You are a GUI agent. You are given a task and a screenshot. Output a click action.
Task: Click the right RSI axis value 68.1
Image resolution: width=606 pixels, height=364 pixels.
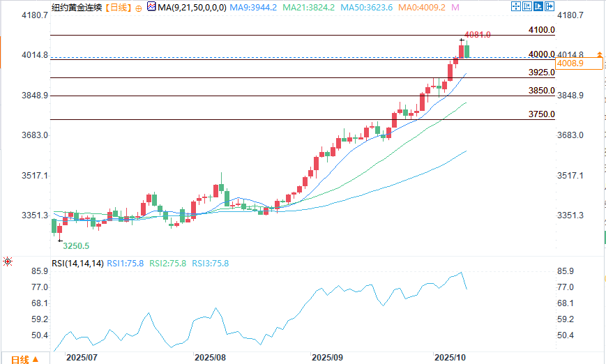click(x=566, y=303)
